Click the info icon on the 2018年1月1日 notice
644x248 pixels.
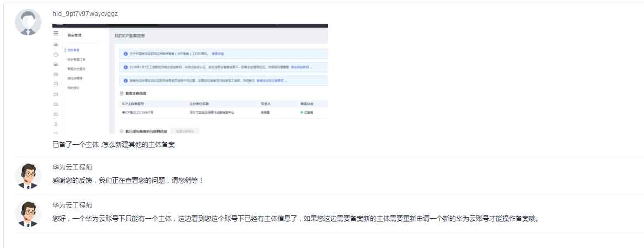tap(126, 67)
